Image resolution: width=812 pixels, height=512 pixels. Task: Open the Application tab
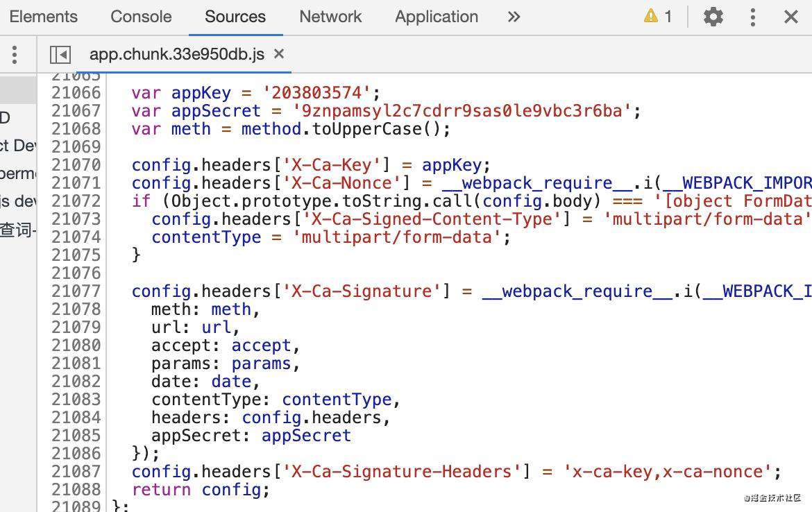437,17
